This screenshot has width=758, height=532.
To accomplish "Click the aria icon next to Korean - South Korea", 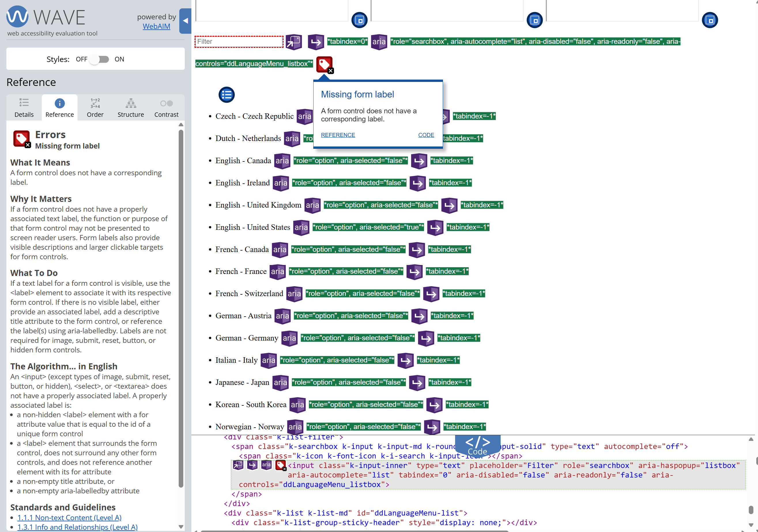I will click(x=297, y=405).
